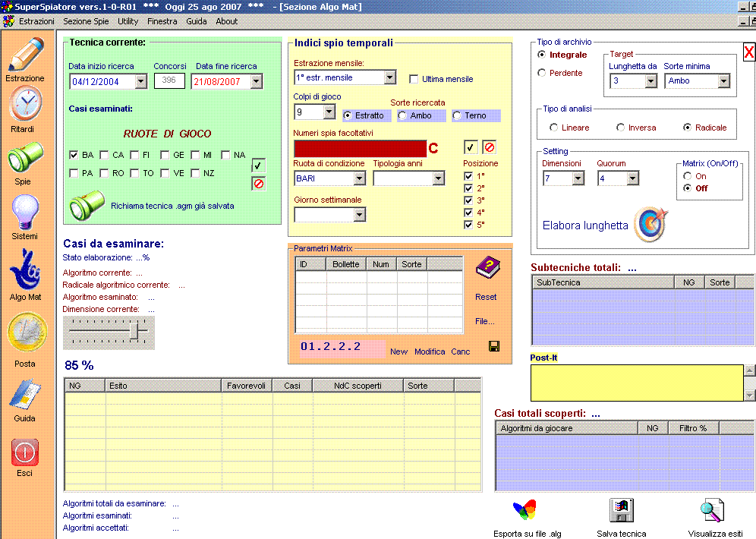Image resolution: width=756 pixels, height=539 pixels.
Task: Check the RO wheel checkbox
Action: pos(104,173)
